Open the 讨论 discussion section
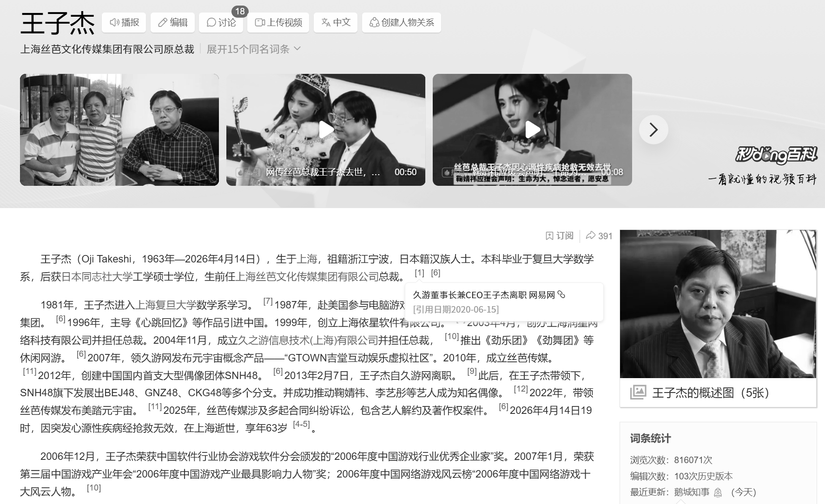825x504 pixels. (x=221, y=22)
